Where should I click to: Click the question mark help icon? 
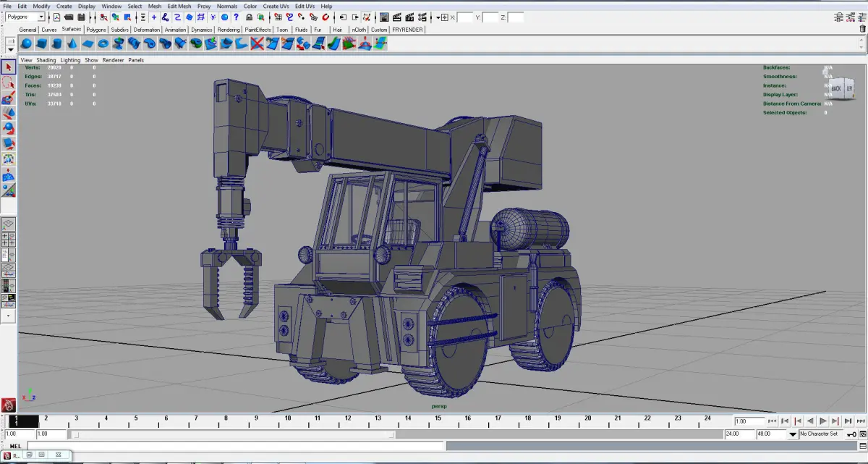(x=236, y=17)
